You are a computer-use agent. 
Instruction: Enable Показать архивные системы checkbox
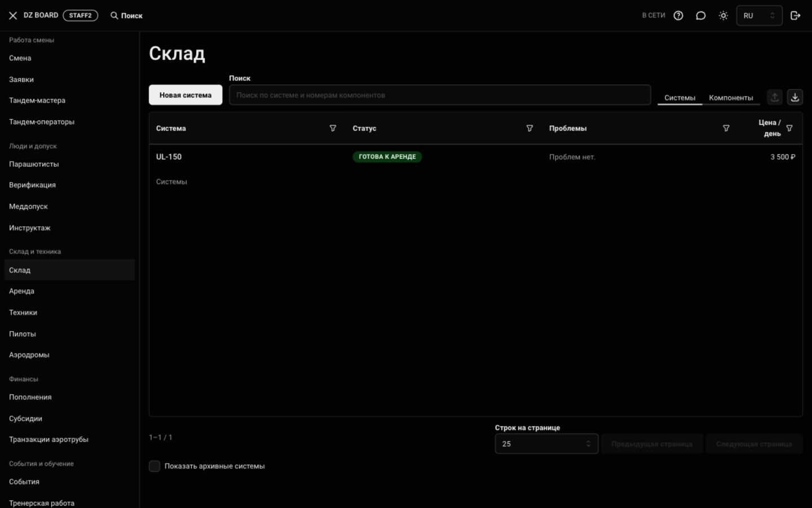pyautogui.click(x=155, y=466)
